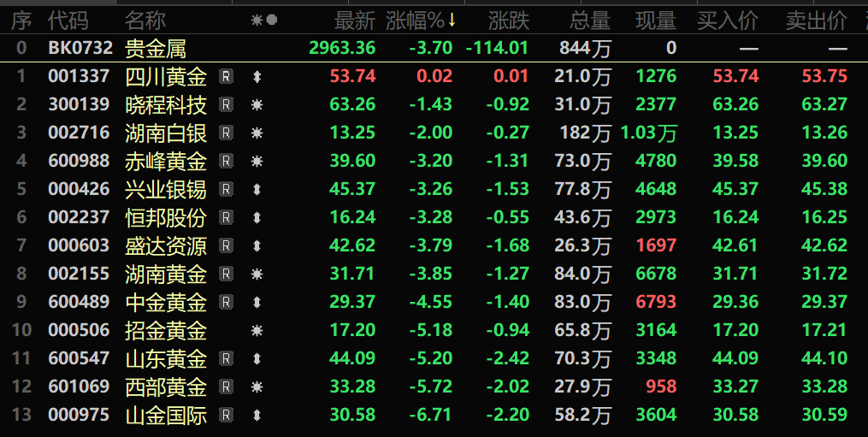868x437 pixels.
Task: Click the burst icon in 招金黄金 row
Action: point(257,331)
